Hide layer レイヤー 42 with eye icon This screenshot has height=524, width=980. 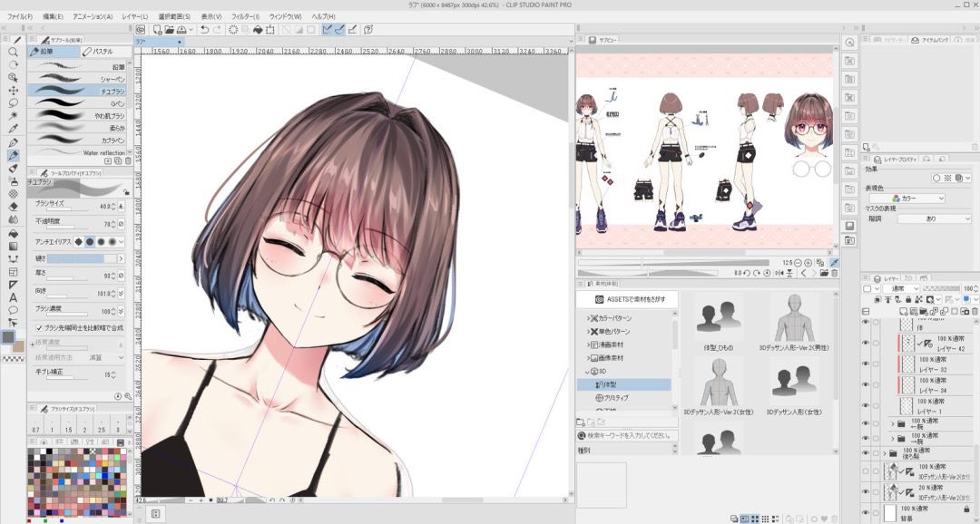pyautogui.click(x=866, y=343)
